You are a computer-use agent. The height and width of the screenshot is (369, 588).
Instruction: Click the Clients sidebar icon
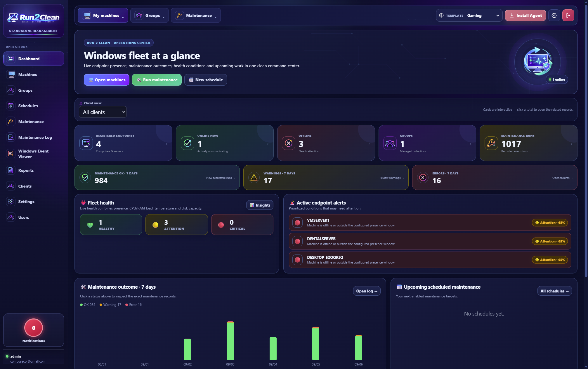(x=11, y=186)
